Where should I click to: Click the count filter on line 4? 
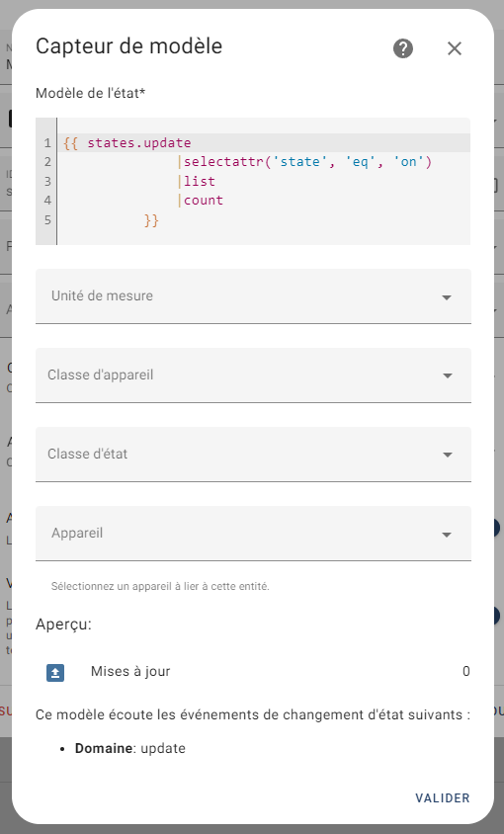pyautogui.click(x=204, y=201)
